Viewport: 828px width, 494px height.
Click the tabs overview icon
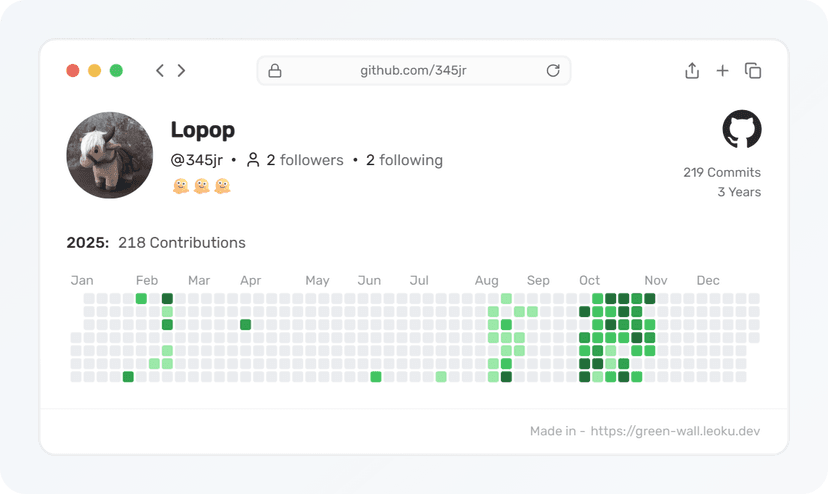tap(753, 71)
